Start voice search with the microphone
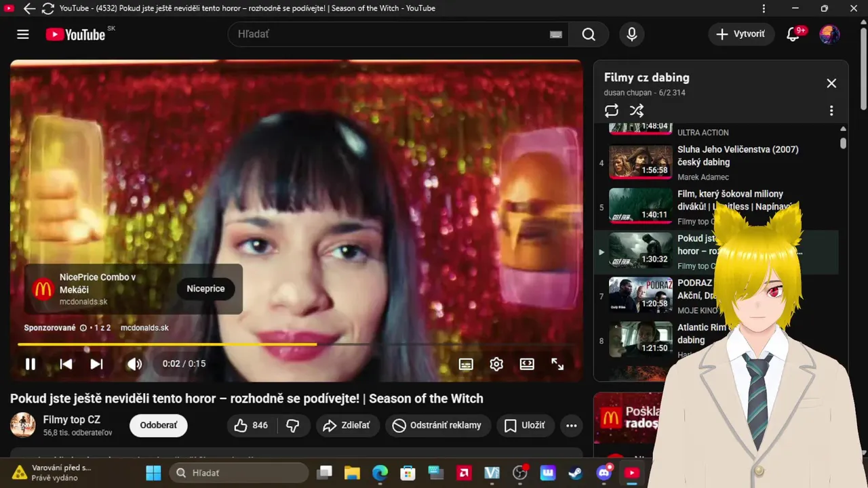868x488 pixels. 632,34
